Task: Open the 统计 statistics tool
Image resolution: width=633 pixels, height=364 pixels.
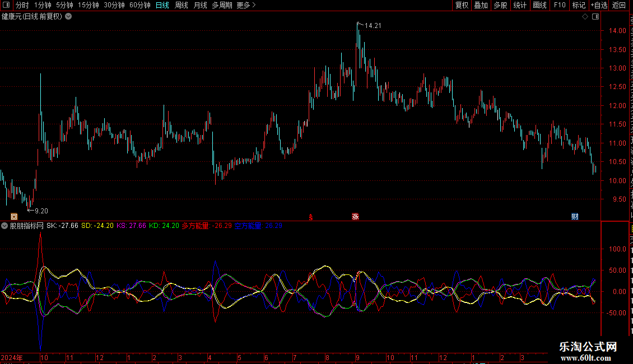Action: click(520, 5)
